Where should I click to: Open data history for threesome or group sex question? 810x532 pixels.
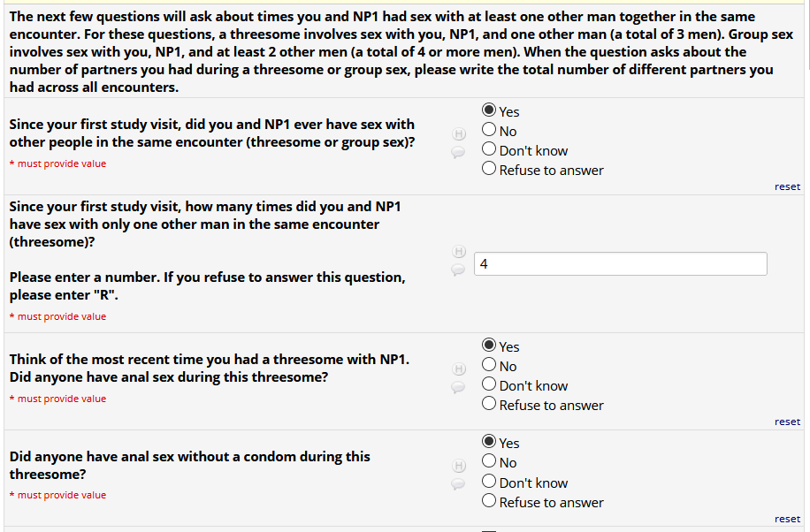(458, 135)
